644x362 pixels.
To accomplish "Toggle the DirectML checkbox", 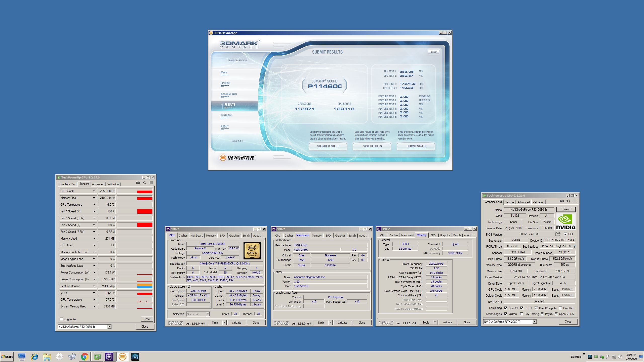I will click(560, 308).
